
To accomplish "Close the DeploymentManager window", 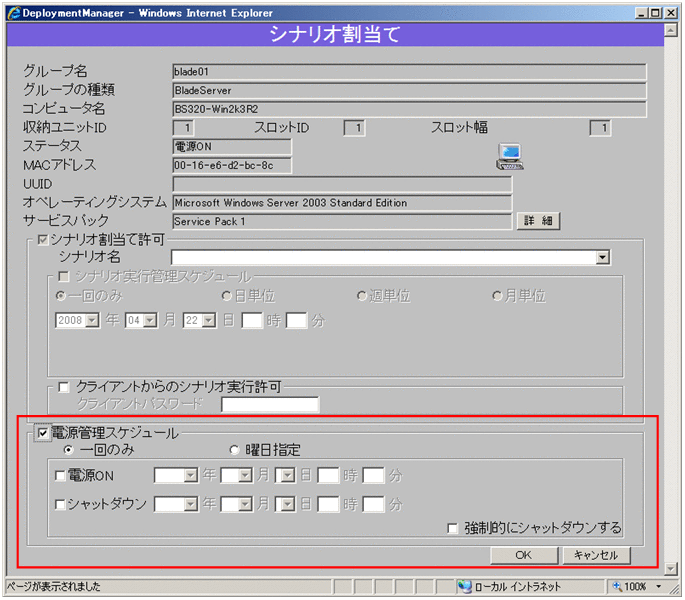I will point(671,13).
